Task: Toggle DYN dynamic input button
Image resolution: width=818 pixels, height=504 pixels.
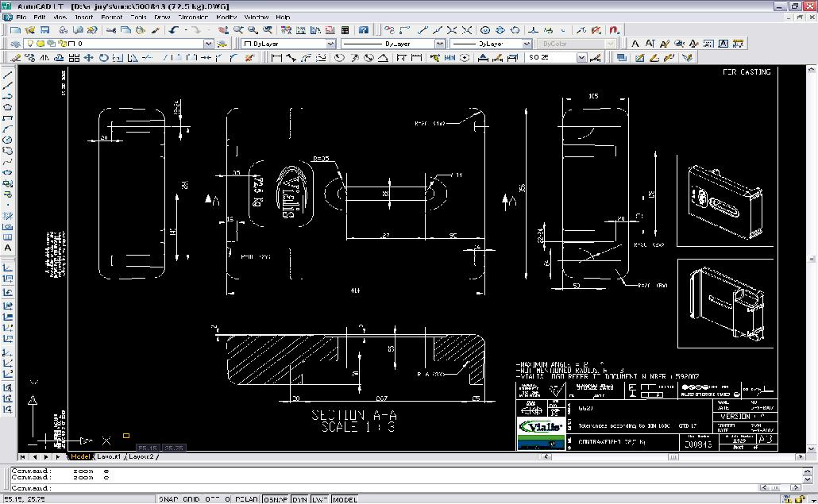Action: click(299, 499)
